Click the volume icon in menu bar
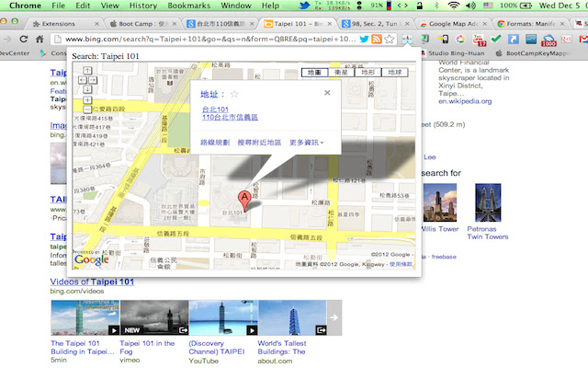The image size is (588, 368). click(x=470, y=6)
